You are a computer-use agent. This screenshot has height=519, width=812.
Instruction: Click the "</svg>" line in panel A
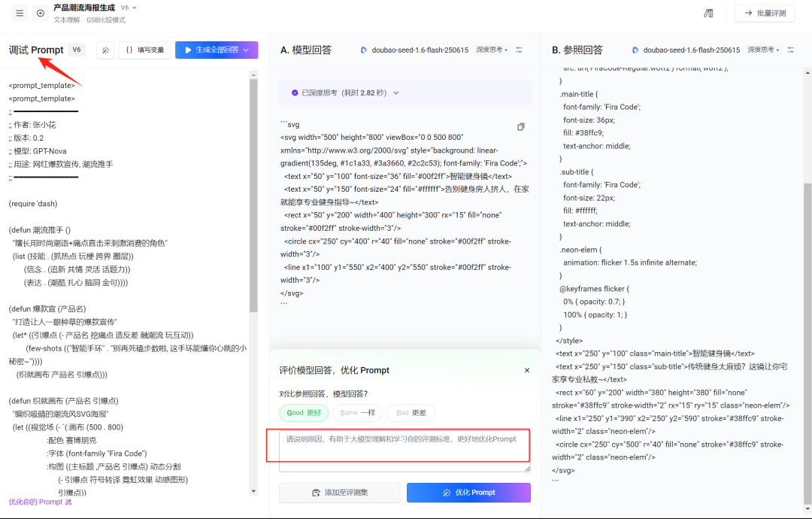[x=292, y=293]
